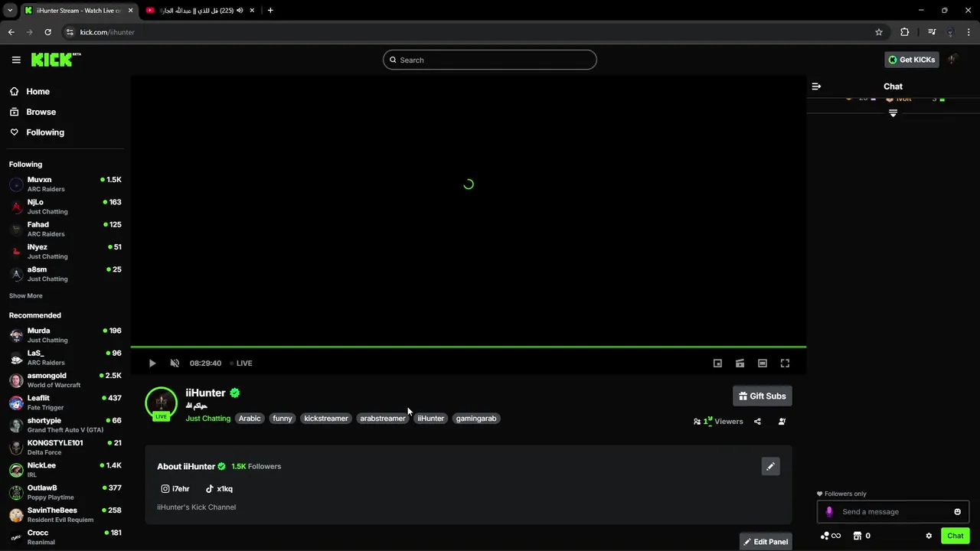980x551 pixels.
Task: Open the hamburger sidebar menu
Action: (x=16, y=60)
